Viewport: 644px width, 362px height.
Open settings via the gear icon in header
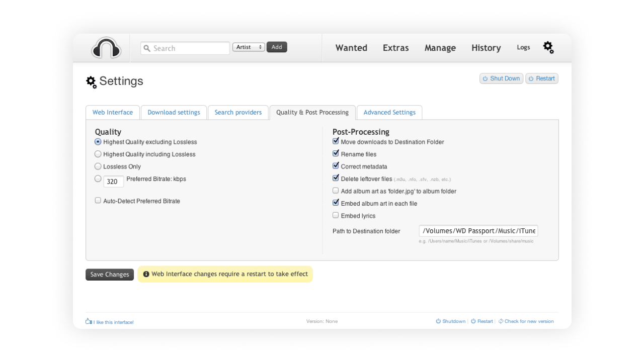point(548,48)
